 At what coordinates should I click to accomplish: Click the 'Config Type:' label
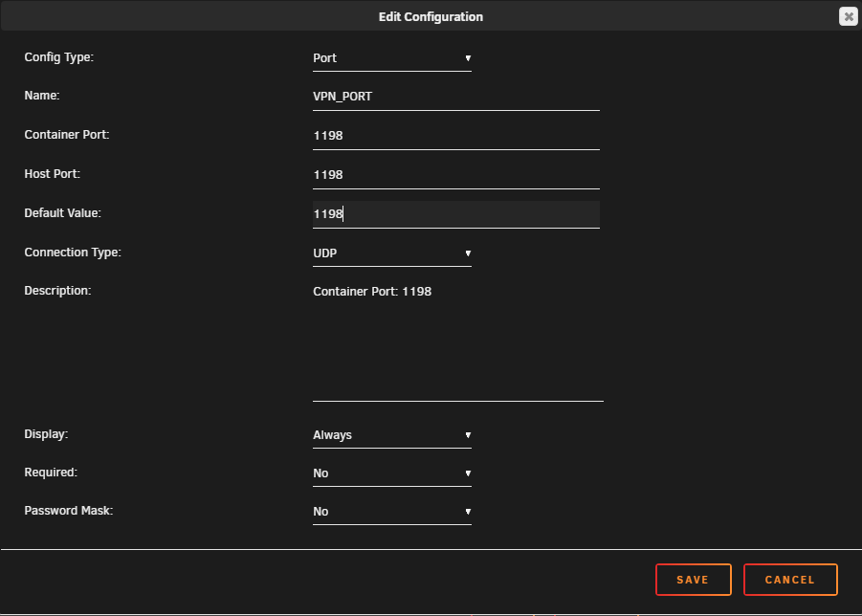coord(58,57)
